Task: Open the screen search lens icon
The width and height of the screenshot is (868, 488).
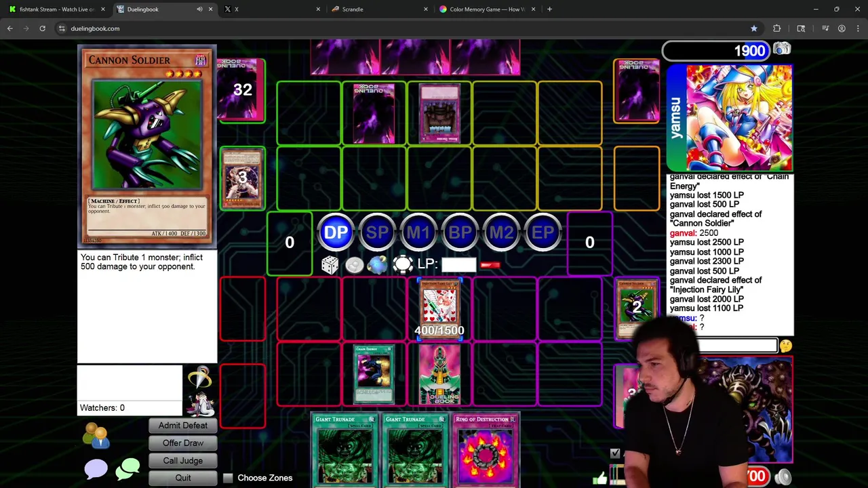Action: 801,28
